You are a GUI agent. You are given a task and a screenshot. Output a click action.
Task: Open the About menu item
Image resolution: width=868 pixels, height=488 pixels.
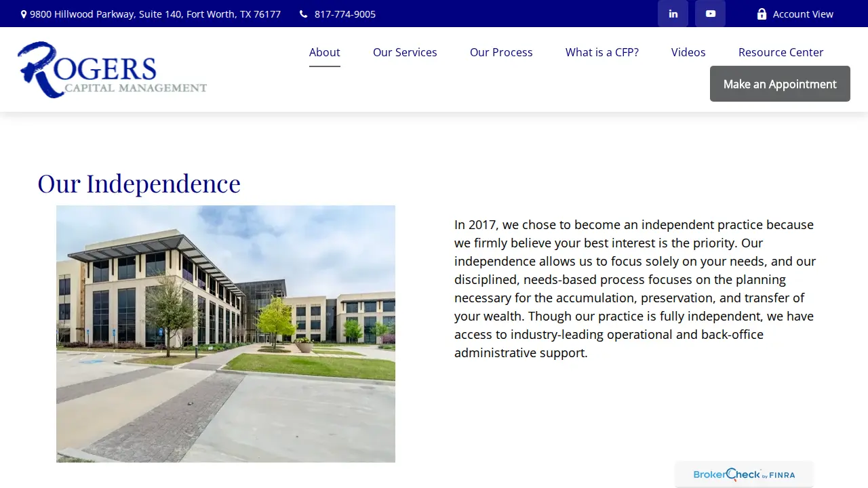click(x=325, y=52)
